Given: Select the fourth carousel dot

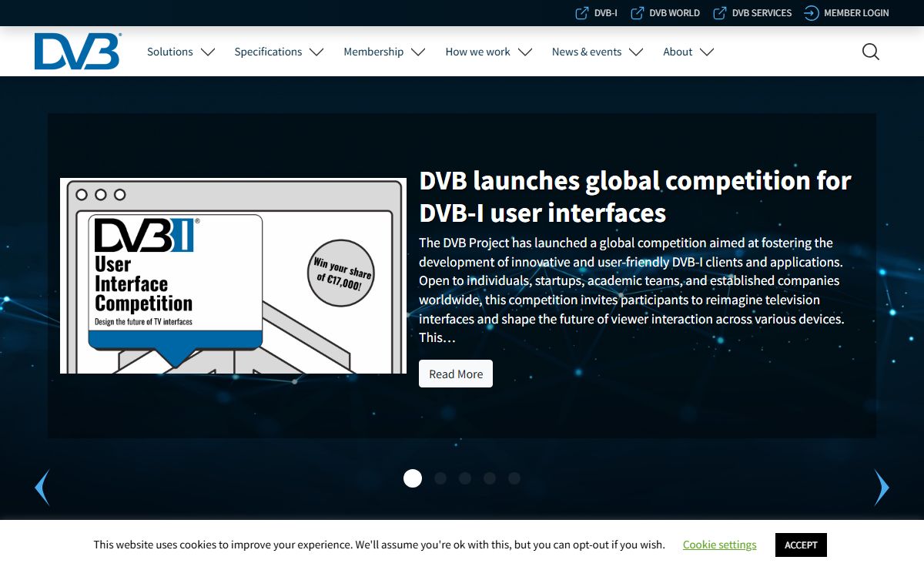Looking at the screenshot, I should (x=490, y=478).
